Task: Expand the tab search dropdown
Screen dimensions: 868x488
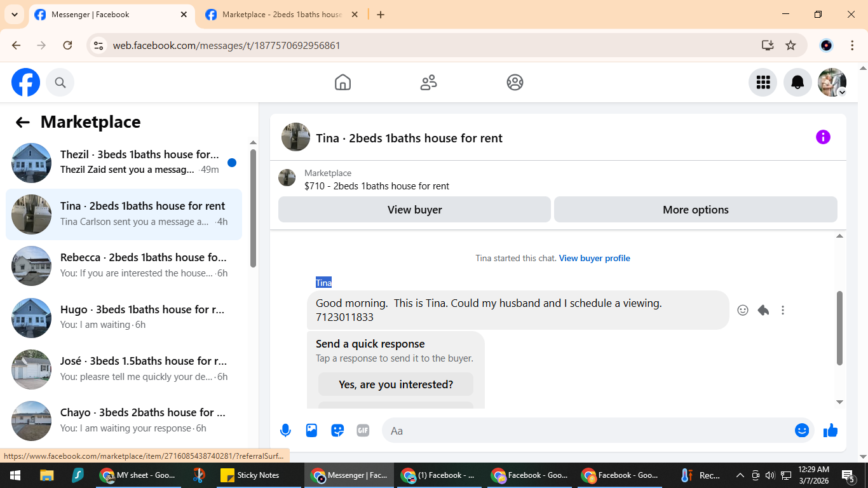Action: [14, 15]
